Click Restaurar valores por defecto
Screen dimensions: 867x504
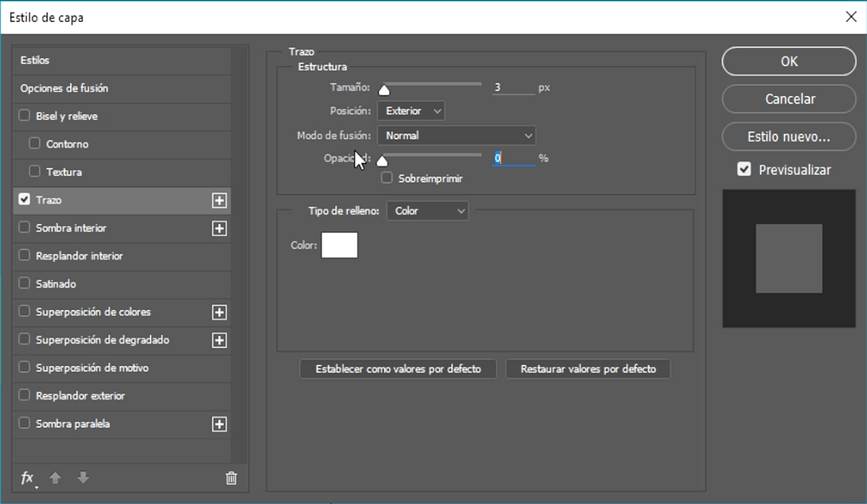tap(587, 369)
